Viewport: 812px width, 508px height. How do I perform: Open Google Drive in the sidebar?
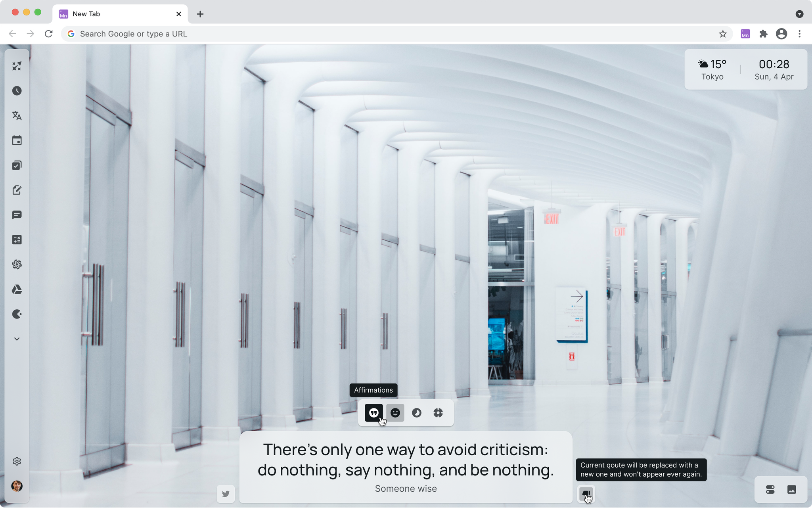click(x=17, y=289)
